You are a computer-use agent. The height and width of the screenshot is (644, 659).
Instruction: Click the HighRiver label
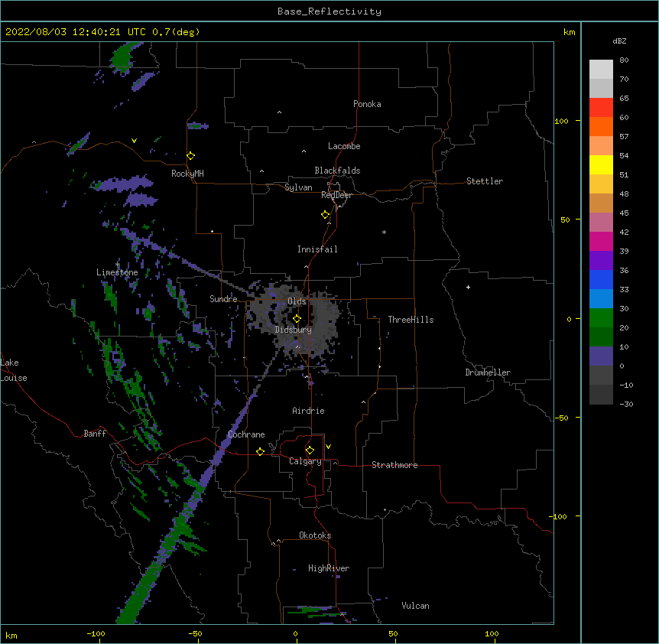pos(329,568)
